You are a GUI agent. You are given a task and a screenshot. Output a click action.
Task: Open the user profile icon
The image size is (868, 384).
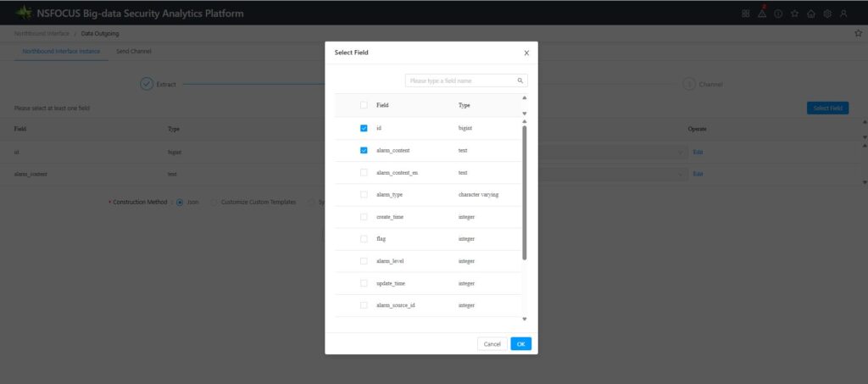pos(843,14)
